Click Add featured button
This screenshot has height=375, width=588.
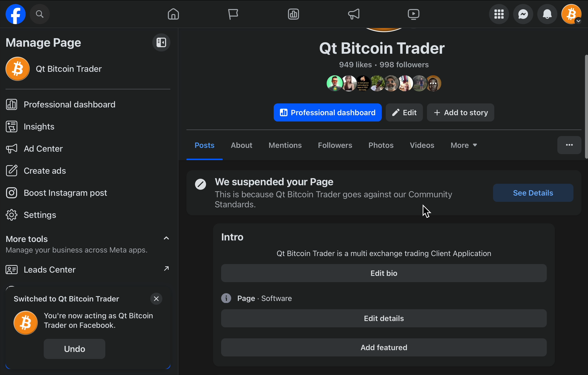pos(384,347)
